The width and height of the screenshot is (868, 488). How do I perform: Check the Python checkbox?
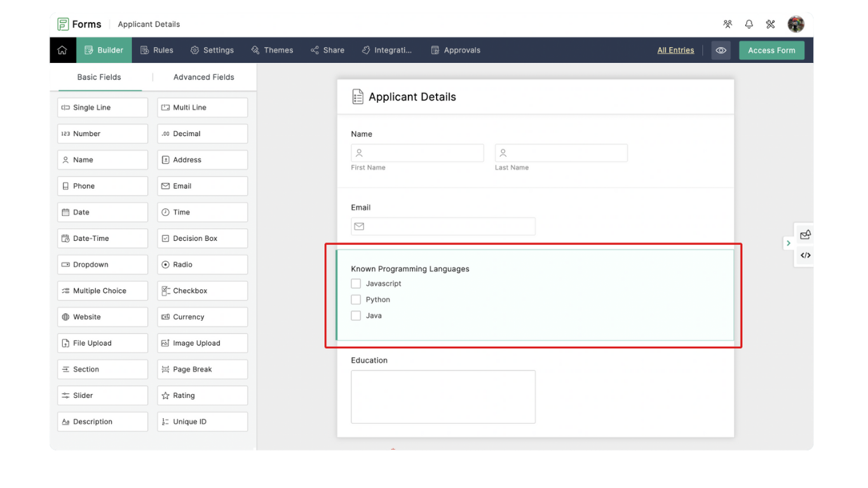pos(356,299)
